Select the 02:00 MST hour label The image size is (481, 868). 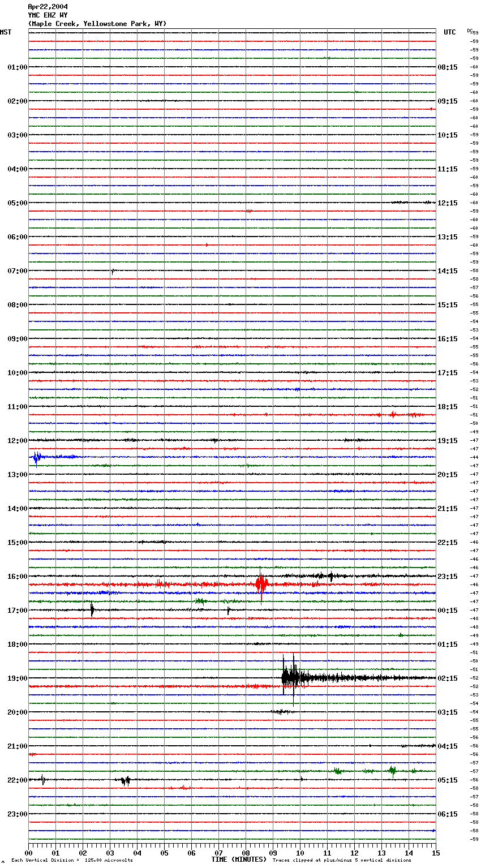pyautogui.click(x=18, y=101)
